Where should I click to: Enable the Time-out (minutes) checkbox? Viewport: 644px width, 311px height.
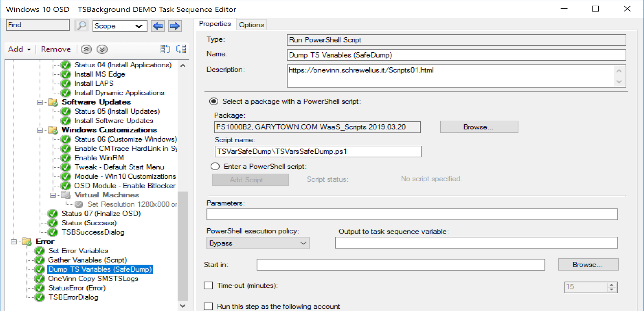click(x=208, y=286)
